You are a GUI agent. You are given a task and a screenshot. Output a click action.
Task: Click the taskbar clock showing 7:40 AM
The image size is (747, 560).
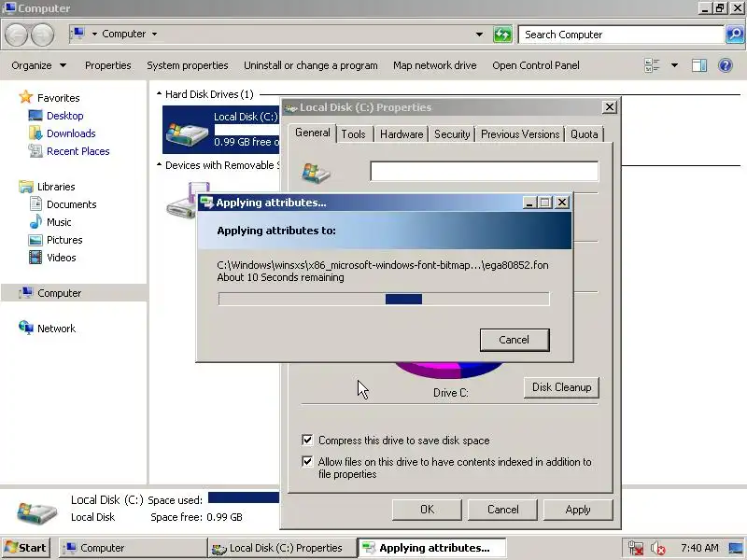coord(698,548)
